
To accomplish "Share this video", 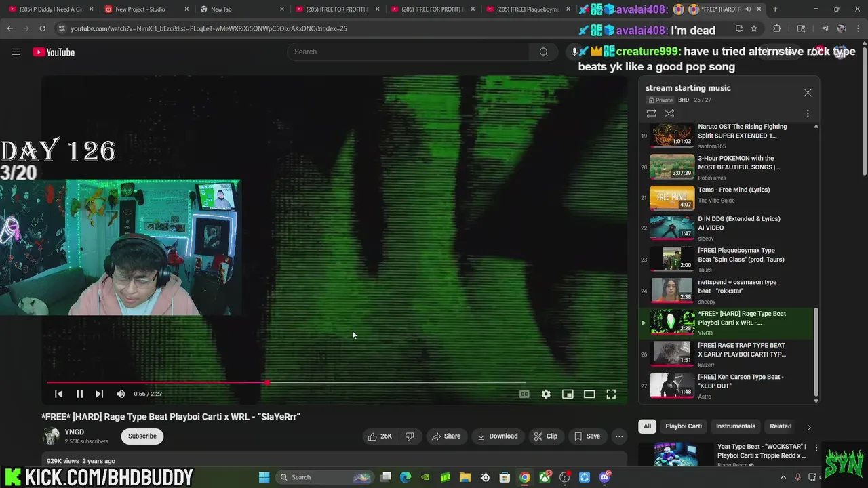I will (x=446, y=436).
